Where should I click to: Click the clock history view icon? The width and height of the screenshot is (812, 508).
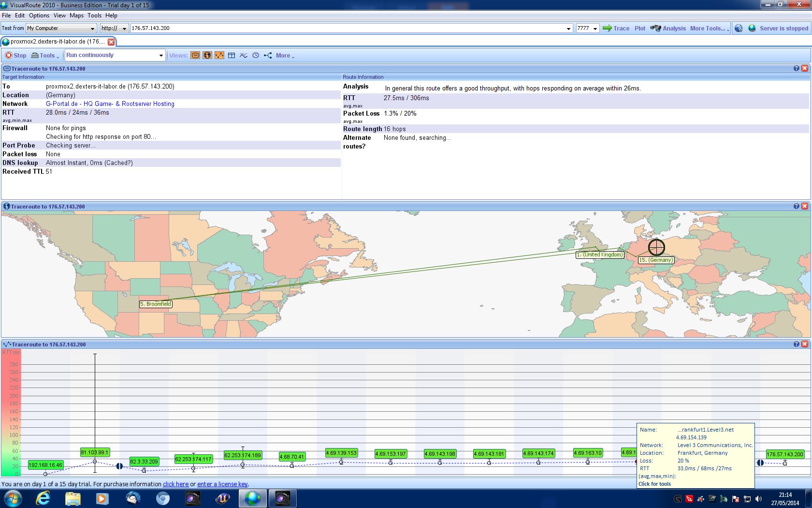(x=256, y=56)
